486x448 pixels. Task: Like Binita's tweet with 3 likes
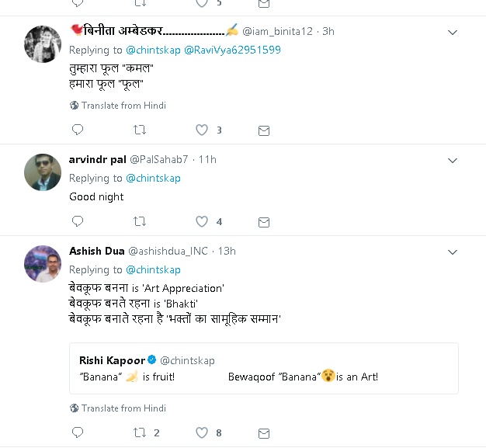[x=202, y=130]
